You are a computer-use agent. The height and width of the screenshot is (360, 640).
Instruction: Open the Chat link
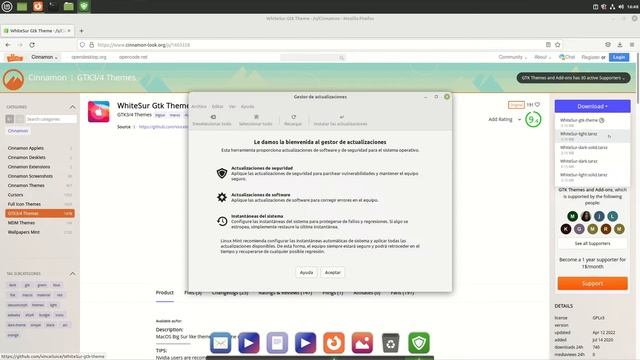tap(567, 57)
